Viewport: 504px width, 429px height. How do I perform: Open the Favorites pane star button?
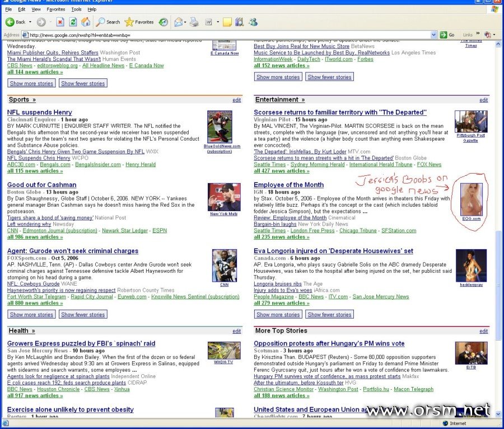pos(139,22)
